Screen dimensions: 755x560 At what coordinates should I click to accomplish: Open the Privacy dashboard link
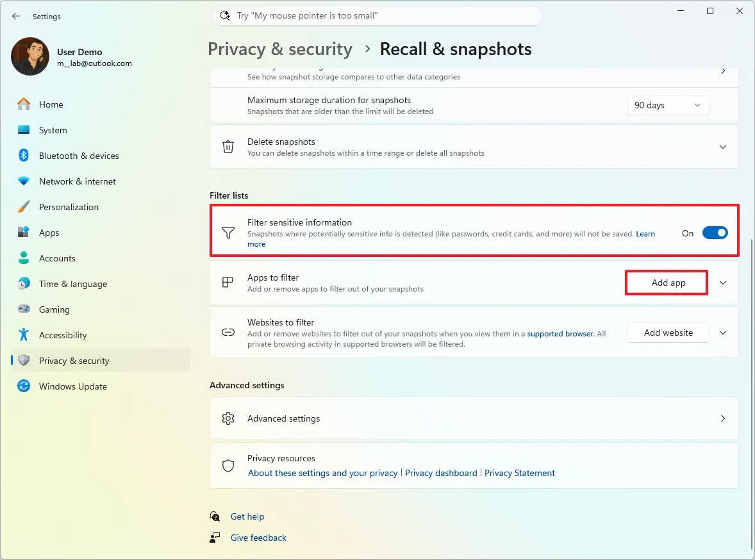click(441, 473)
